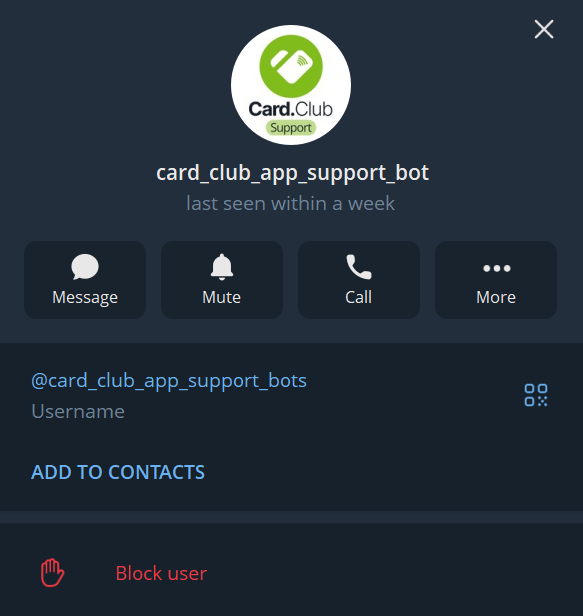
Task: Click the More button label
Action: (496, 297)
